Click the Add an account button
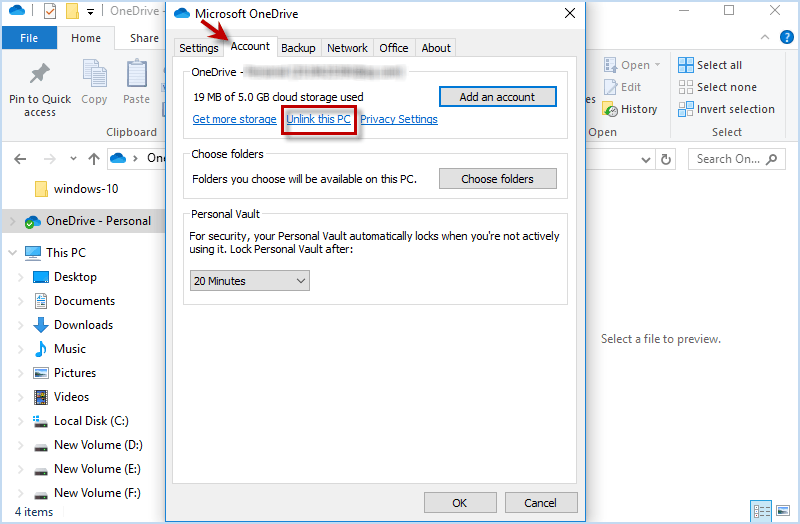The width and height of the screenshot is (800, 524). point(497,96)
